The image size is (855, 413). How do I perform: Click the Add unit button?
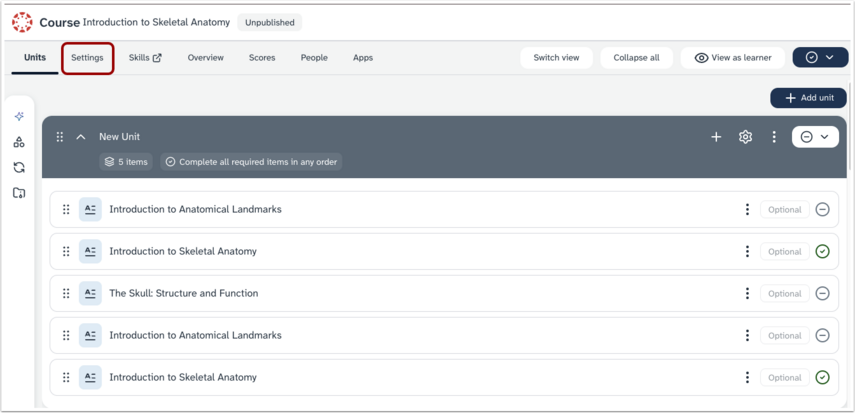(x=809, y=98)
